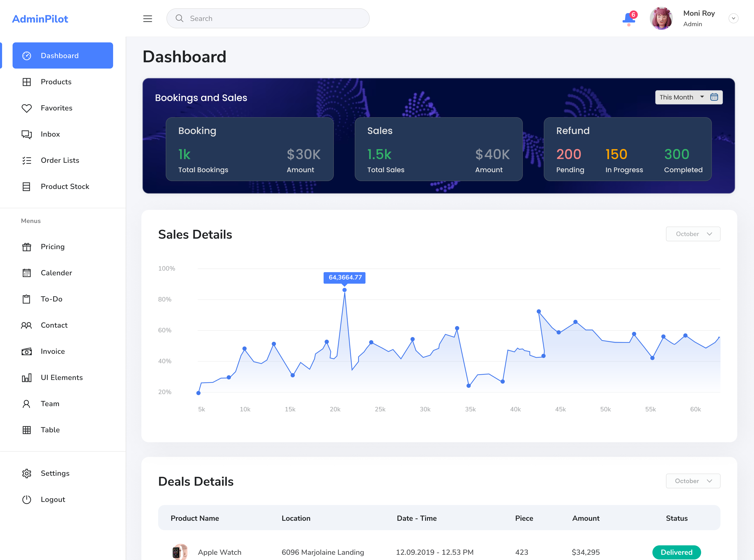Switch to the Settings menu item
754x560 pixels.
(27, 473)
